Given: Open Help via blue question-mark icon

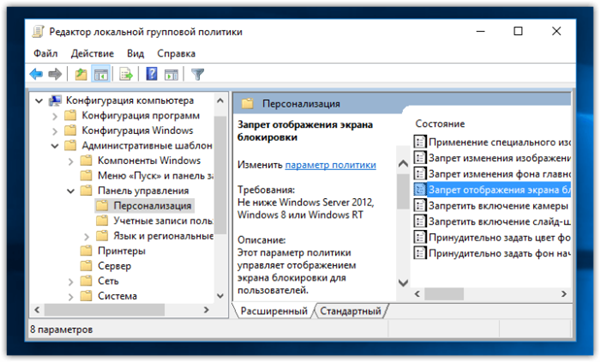Looking at the screenshot, I should tap(152, 74).
